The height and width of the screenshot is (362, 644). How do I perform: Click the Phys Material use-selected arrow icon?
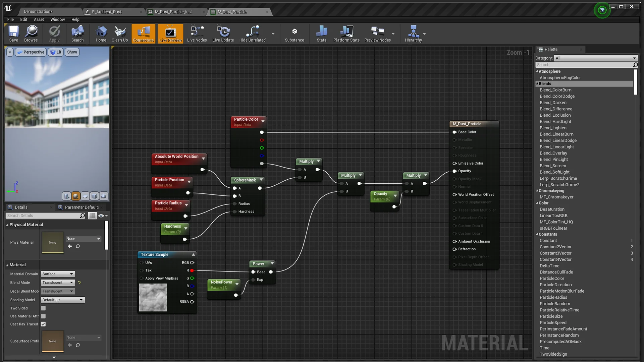[70, 246]
